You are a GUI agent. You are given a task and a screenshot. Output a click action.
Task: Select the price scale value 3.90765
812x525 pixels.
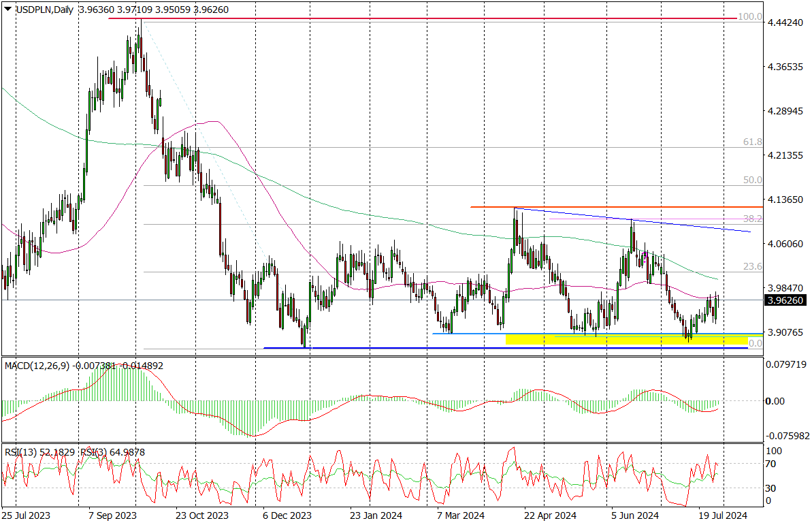[785, 332]
